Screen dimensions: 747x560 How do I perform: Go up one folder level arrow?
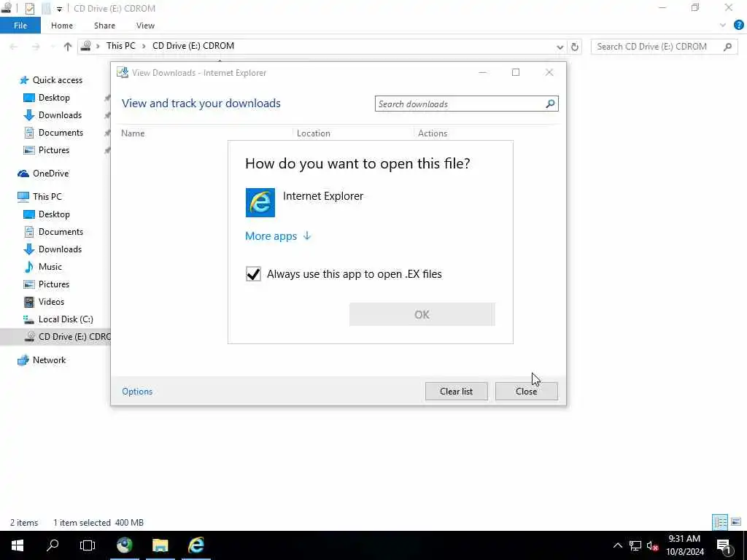pyautogui.click(x=68, y=47)
